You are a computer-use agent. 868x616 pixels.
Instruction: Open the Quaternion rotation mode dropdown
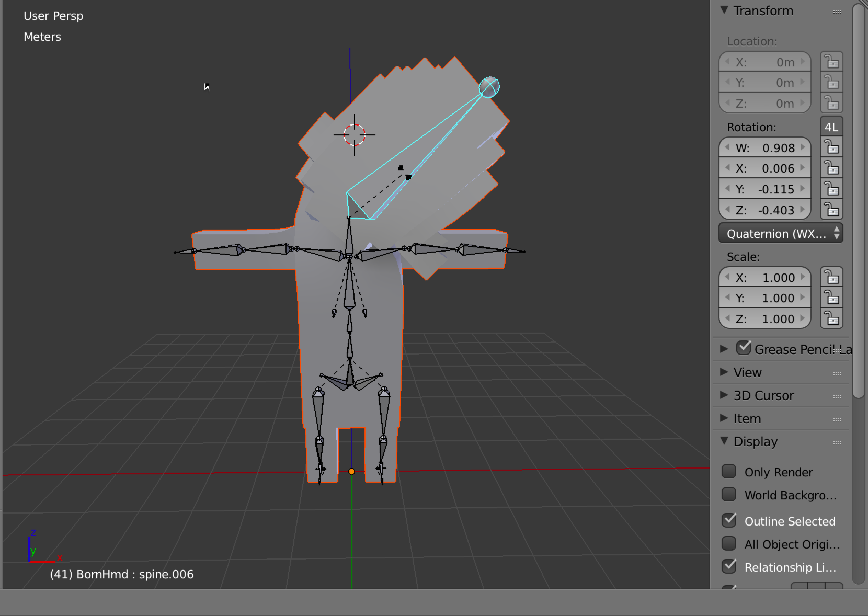tap(780, 233)
